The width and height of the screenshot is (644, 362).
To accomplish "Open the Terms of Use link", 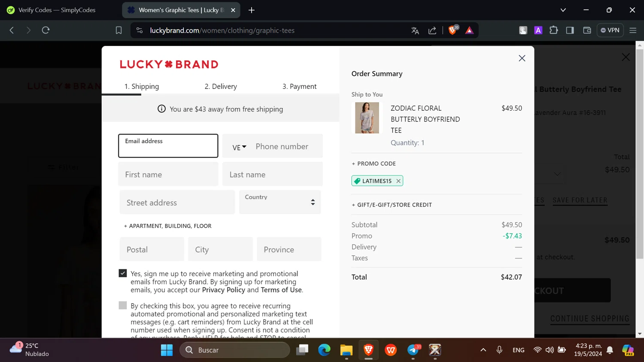I will click(281, 290).
